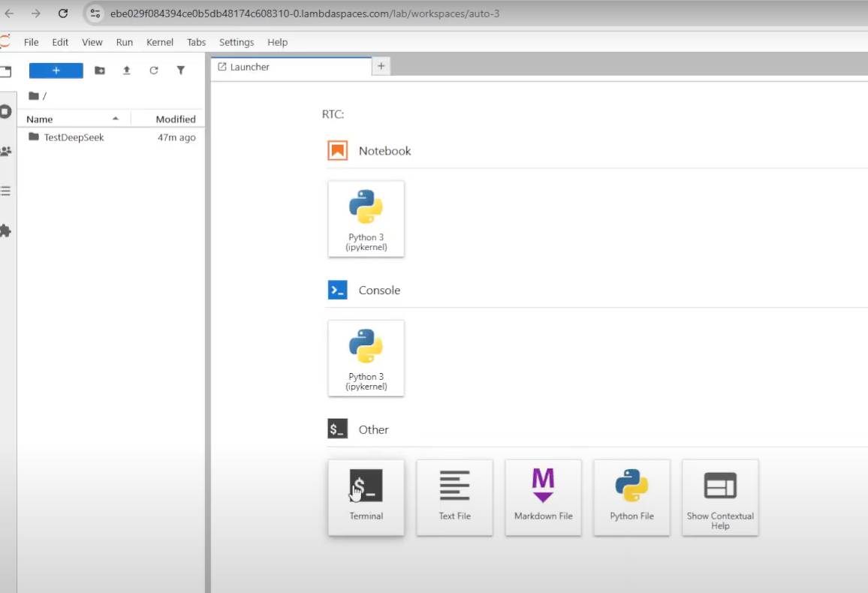Open the Tabs menu
This screenshot has height=593, width=868.
[197, 42]
